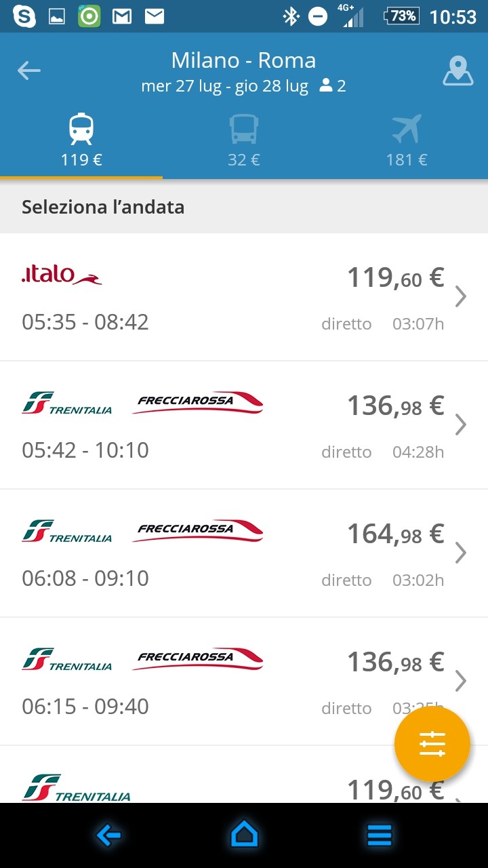Screen dimensions: 488x868
Task: Select the train tab showing 119 €
Action: coord(81,140)
